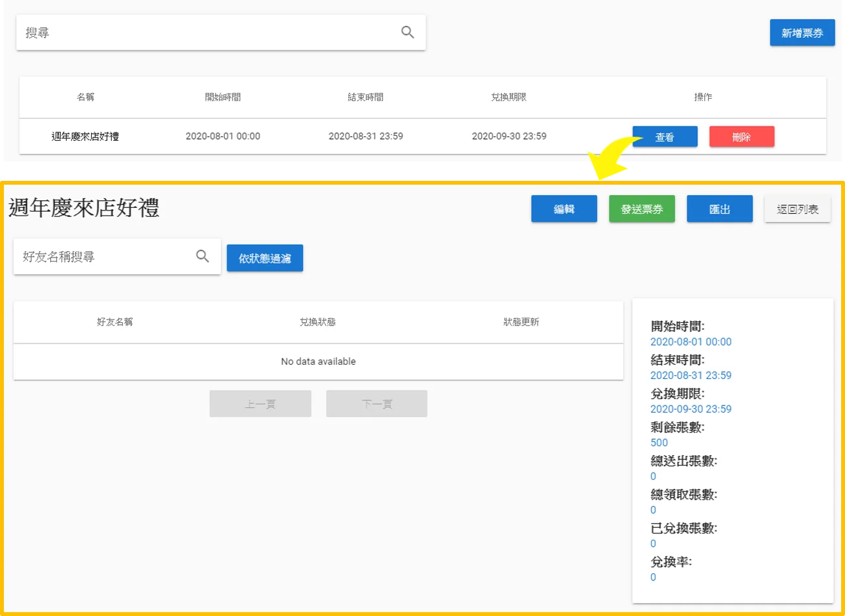Click the 匯出 button
The width and height of the screenshot is (845, 616).
point(720,209)
